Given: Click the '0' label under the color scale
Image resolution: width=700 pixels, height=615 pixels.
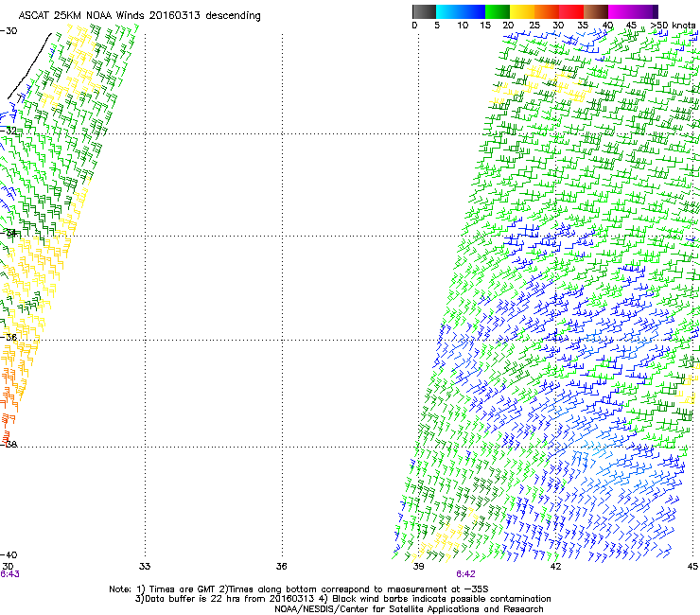Looking at the screenshot, I should (x=414, y=26).
